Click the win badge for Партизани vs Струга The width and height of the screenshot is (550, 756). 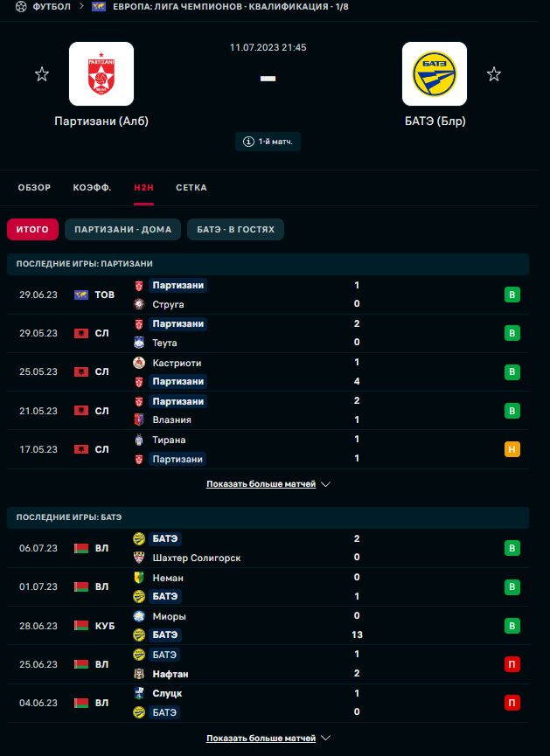pyautogui.click(x=512, y=295)
